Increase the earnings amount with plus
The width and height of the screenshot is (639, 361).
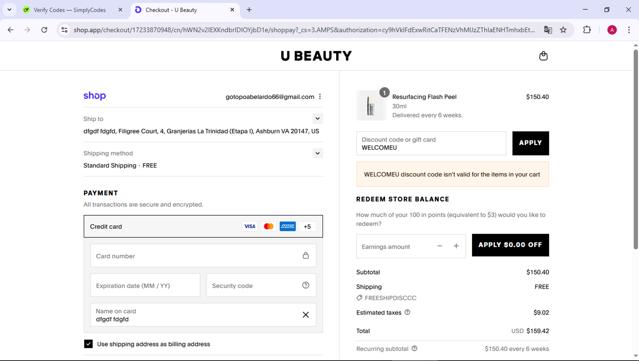pos(456,246)
